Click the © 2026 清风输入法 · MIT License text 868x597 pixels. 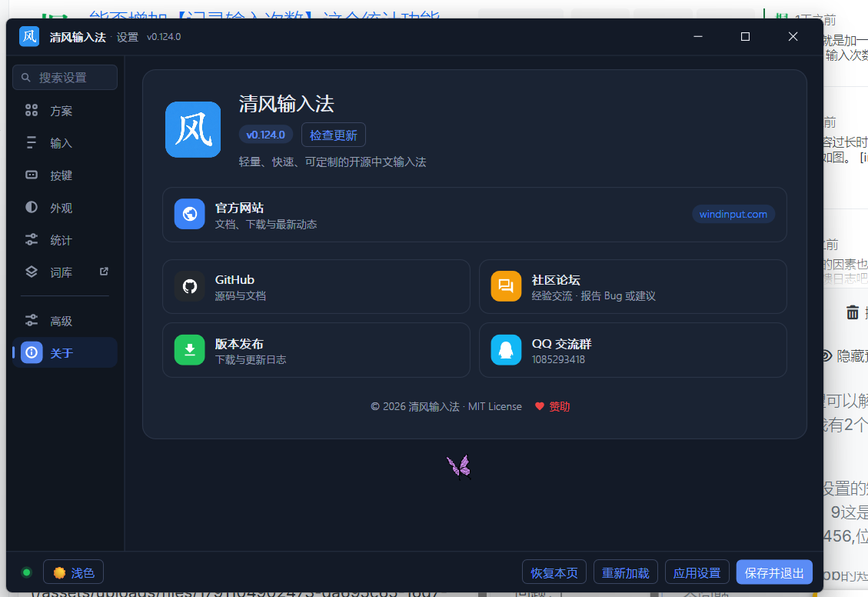click(x=446, y=406)
